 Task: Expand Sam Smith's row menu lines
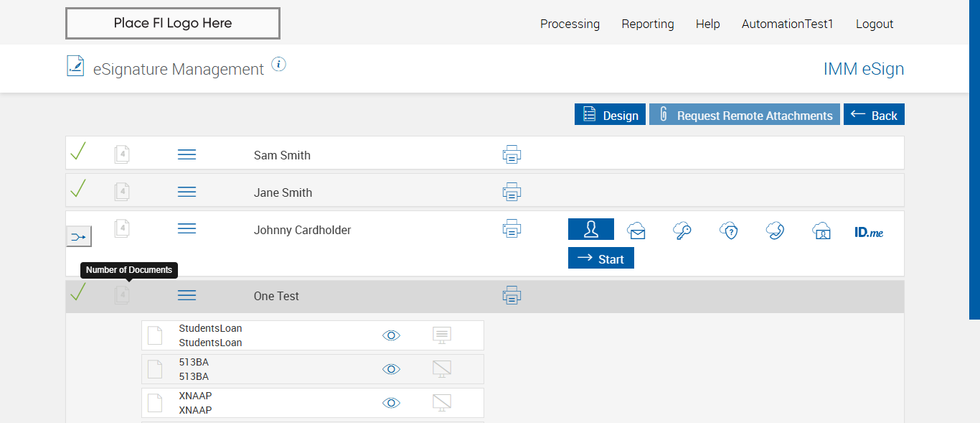[x=187, y=154]
